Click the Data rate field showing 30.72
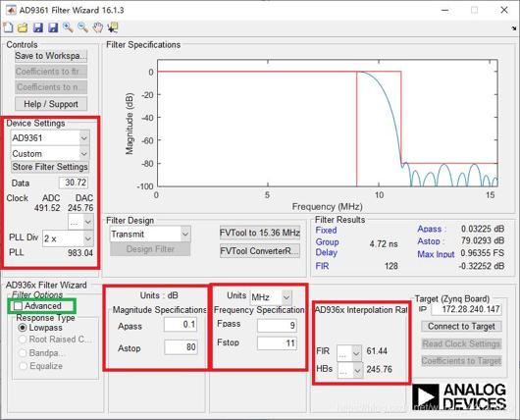 (x=74, y=183)
